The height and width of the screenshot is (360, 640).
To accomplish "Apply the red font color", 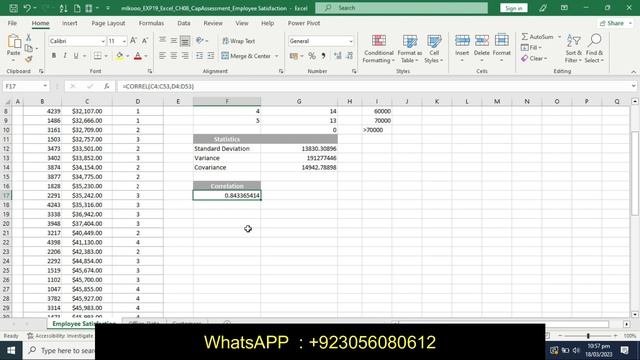I will coord(138,56).
